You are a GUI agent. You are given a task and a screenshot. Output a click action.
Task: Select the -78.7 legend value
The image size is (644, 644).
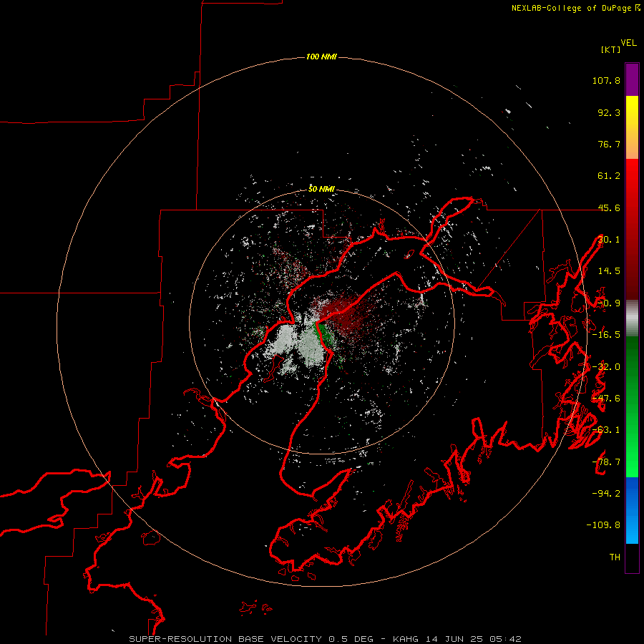(x=606, y=462)
